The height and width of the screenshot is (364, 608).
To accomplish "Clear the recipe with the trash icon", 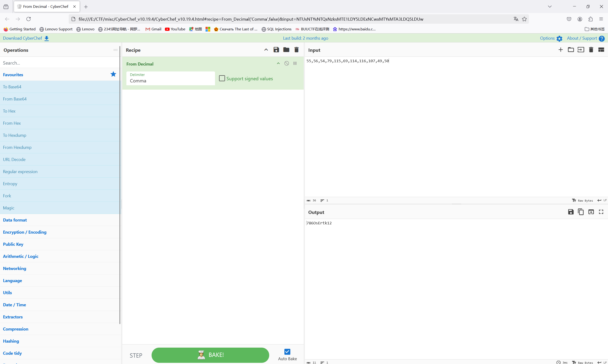I will click(296, 50).
